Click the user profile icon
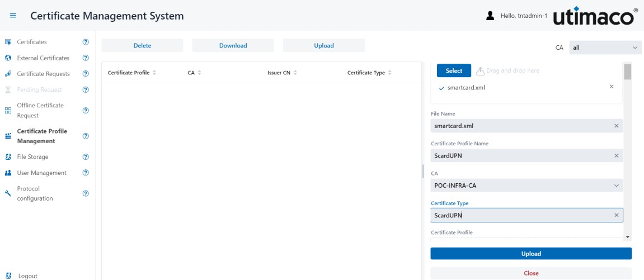 click(490, 16)
